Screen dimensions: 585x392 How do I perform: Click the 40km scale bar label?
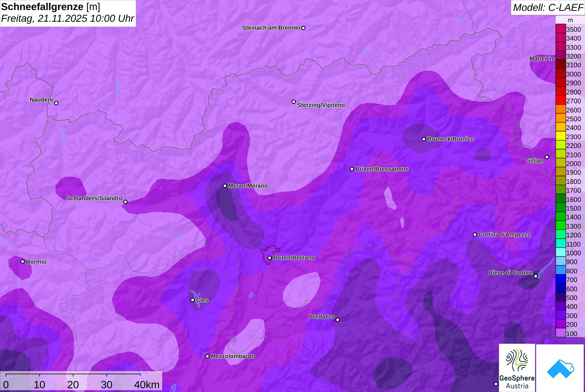point(147,384)
